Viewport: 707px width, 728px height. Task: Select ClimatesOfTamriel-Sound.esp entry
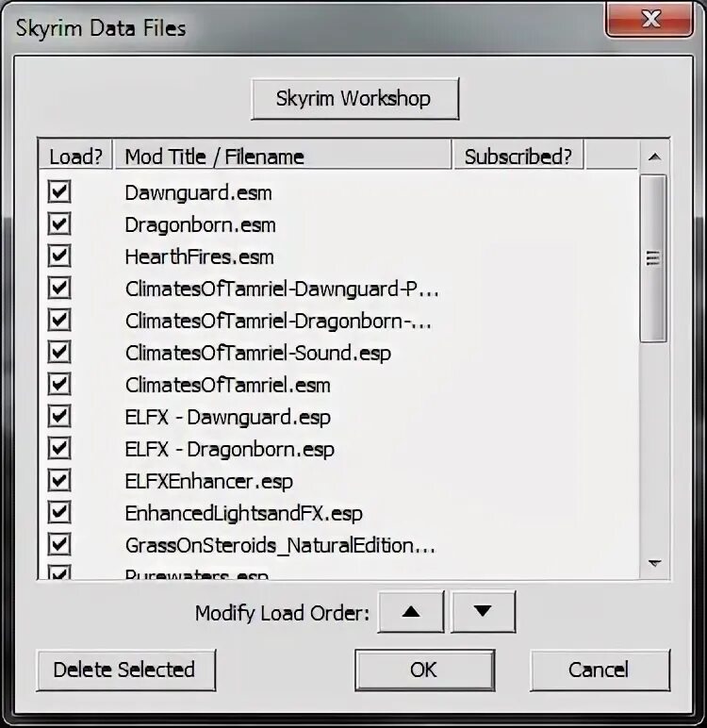point(258,354)
